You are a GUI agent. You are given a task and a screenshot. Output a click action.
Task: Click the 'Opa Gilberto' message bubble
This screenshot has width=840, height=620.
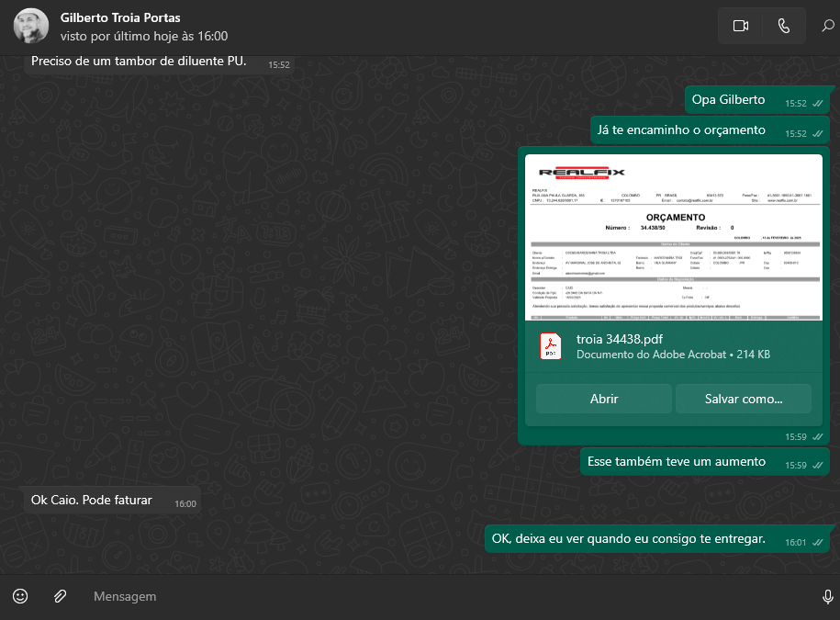pos(728,99)
